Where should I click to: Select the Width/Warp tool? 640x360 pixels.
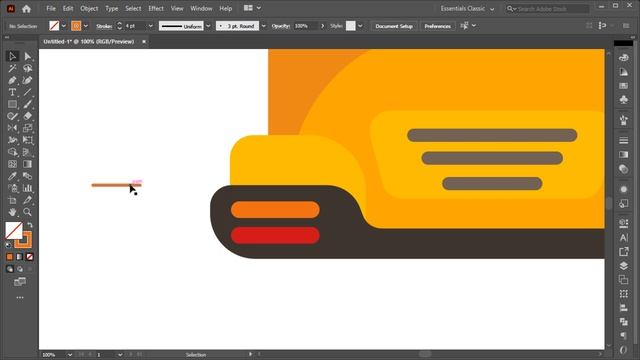tap(12, 140)
